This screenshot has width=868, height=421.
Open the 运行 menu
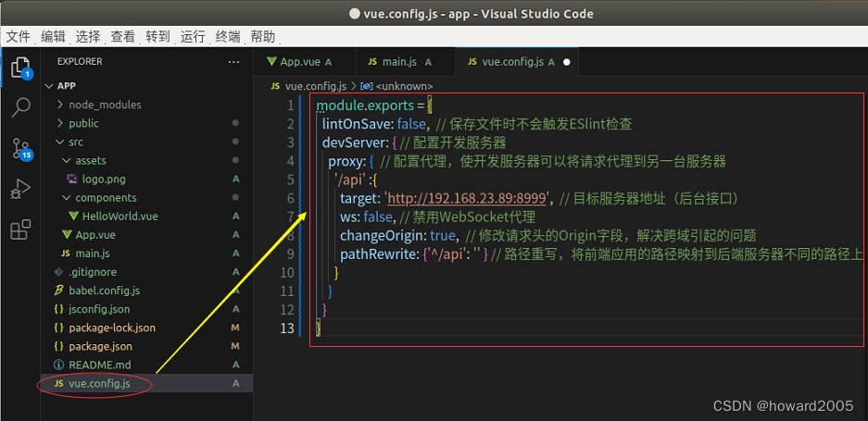coord(193,37)
